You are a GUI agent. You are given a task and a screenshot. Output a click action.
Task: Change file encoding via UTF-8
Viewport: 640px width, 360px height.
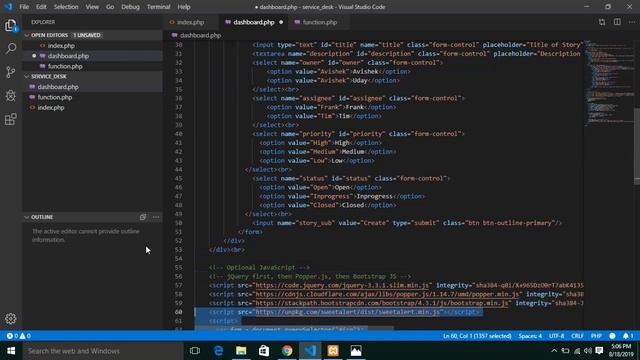click(556, 336)
